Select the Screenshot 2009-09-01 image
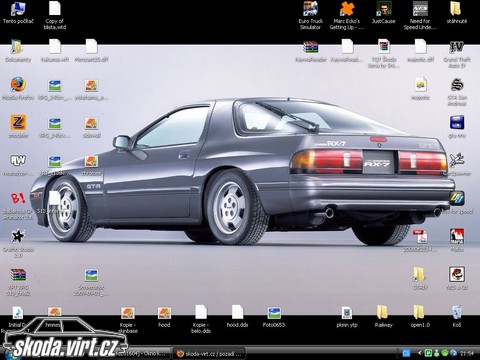Viewport: 480px width, 360px height. coord(91,275)
